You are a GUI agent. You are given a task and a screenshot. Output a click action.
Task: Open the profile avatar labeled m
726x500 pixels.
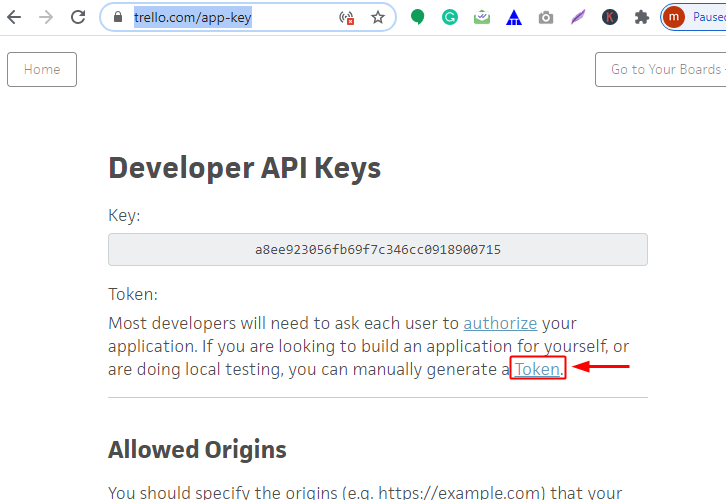pos(674,17)
